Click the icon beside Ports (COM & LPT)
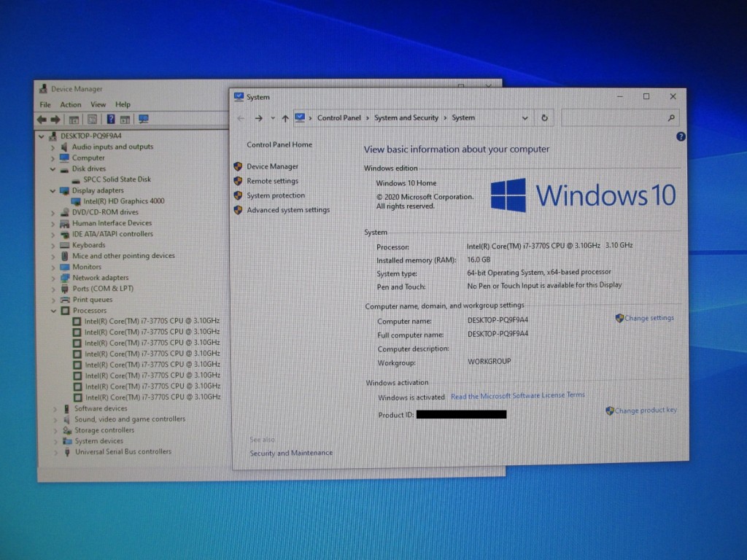This screenshot has height=560, width=747. 65,289
